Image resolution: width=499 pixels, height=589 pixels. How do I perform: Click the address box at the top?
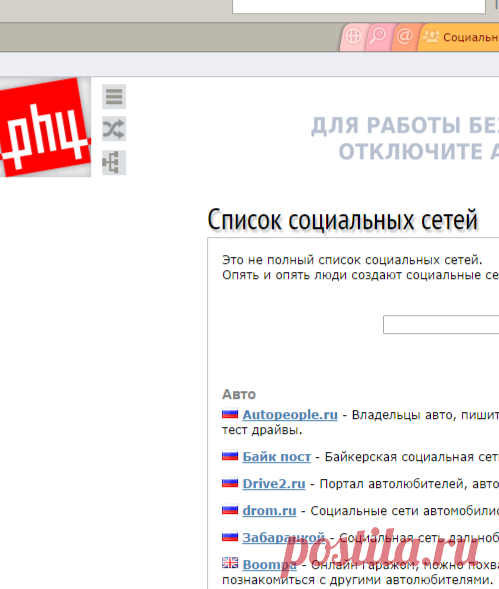(x=359, y=6)
